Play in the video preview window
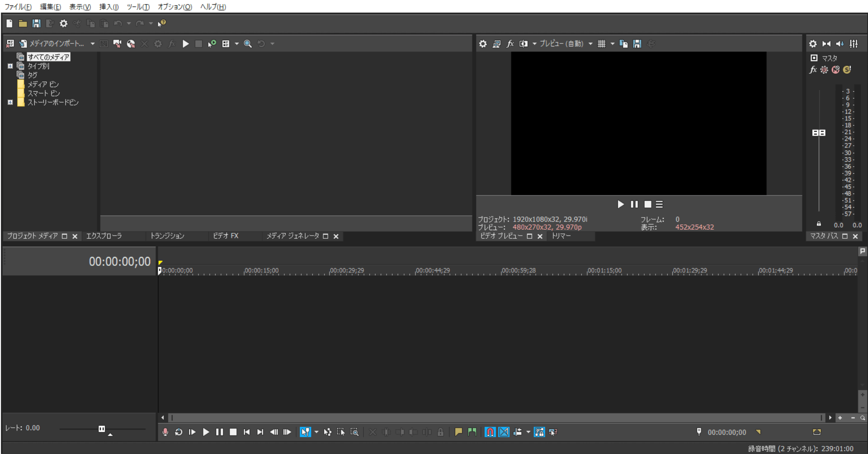The image size is (868, 454). point(621,204)
